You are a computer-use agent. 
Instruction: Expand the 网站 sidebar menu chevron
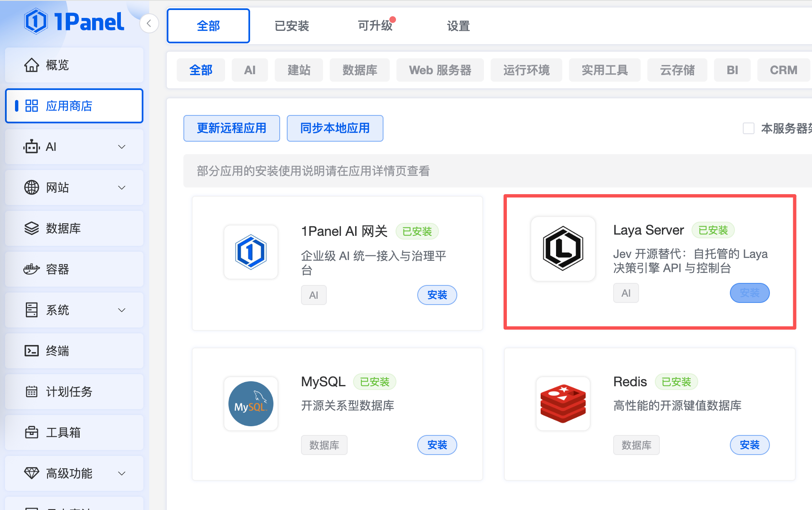(122, 187)
